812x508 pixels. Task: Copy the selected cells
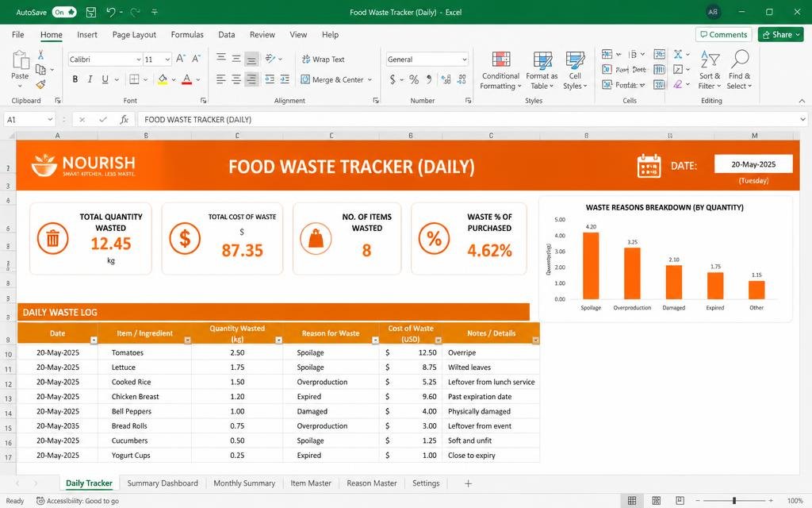pyautogui.click(x=40, y=69)
